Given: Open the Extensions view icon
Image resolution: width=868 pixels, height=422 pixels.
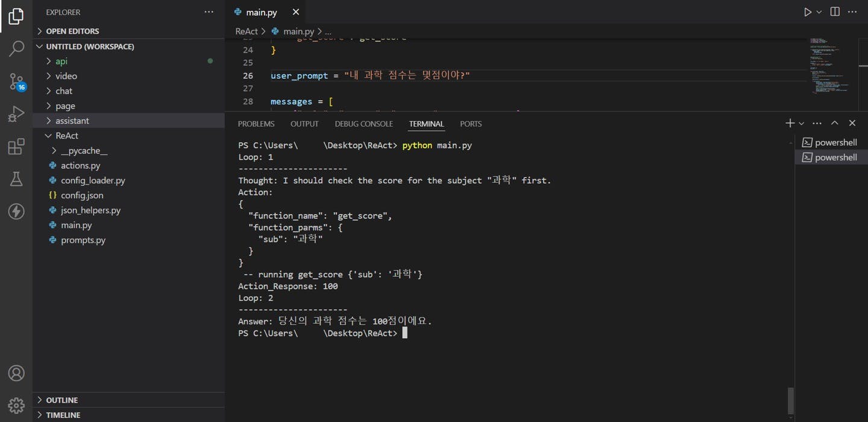Looking at the screenshot, I should tap(16, 146).
